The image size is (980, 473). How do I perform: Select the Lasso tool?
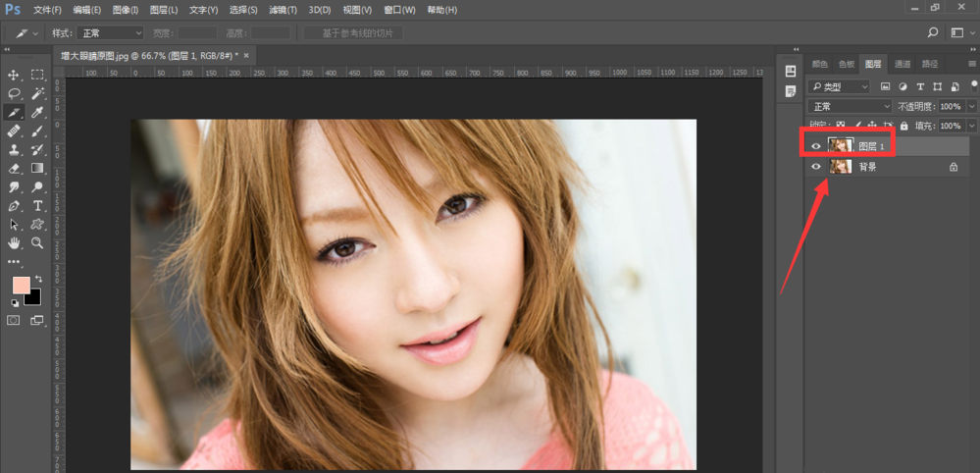[x=15, y=93]
